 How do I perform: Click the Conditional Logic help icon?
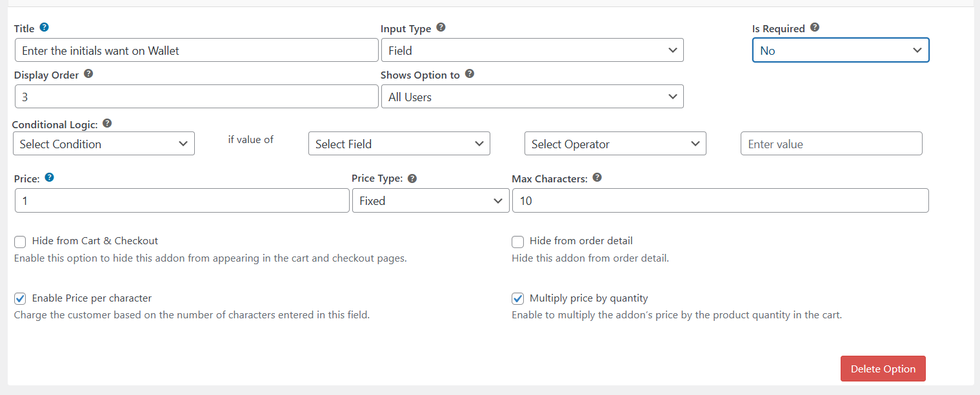pyautogui.click(x=107, y=123)
